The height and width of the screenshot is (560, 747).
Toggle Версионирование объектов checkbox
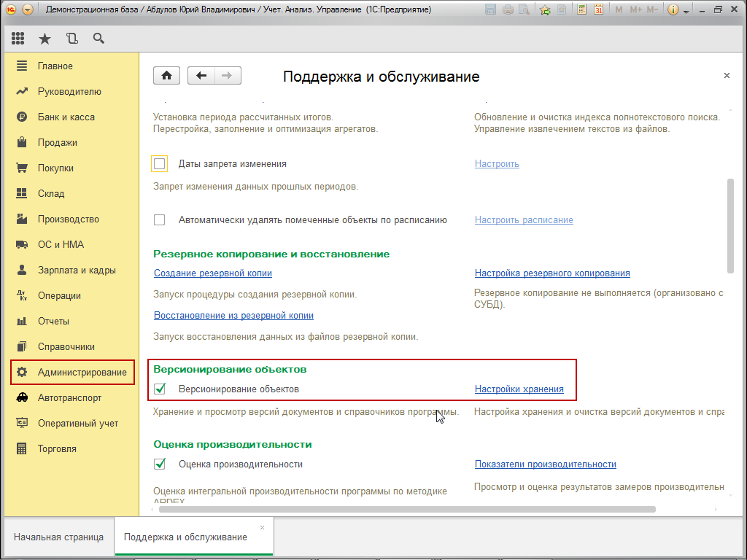point(160,389)
